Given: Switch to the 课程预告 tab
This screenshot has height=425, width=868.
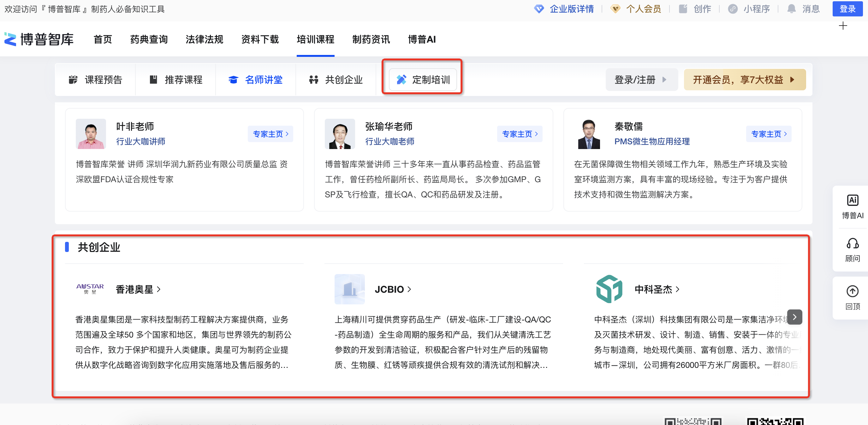Looking at the screenshot, I should pos(95,80).
